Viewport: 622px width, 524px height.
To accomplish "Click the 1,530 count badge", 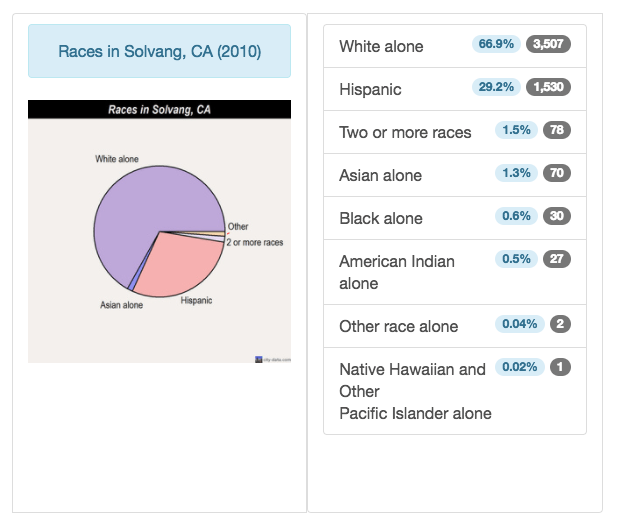I will (548, 87).
